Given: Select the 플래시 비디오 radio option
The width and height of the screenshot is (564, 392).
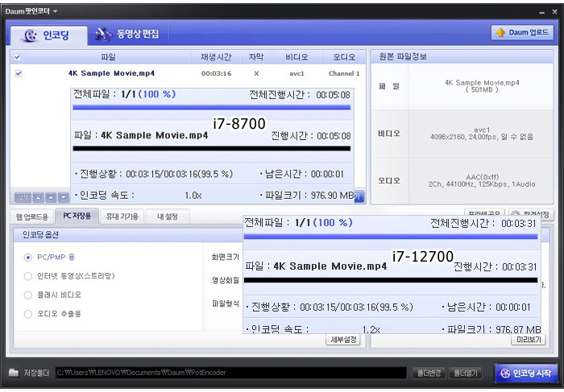Looking at the screenshot, I should pos(28,295).
